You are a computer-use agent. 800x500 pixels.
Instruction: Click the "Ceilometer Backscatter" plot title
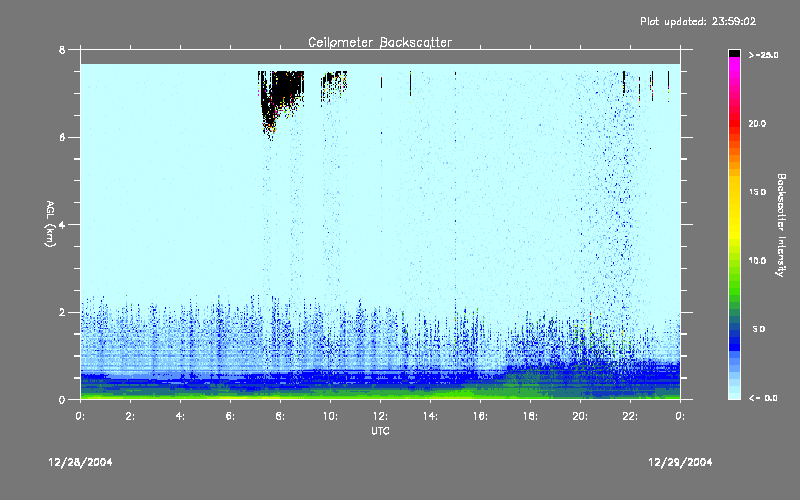(380, 42)
